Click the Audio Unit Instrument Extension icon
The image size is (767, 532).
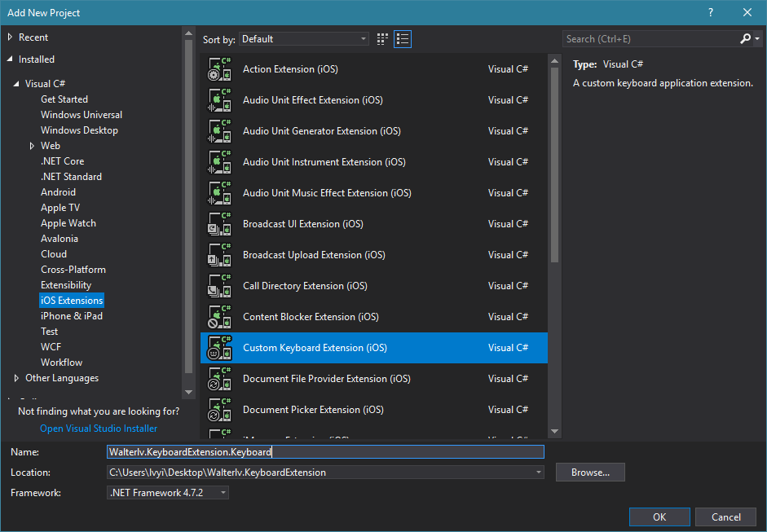(219, 162)
